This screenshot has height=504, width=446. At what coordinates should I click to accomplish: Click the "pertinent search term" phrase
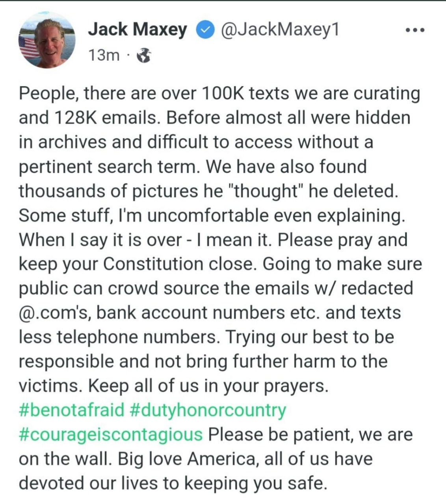tap(109, 167)
